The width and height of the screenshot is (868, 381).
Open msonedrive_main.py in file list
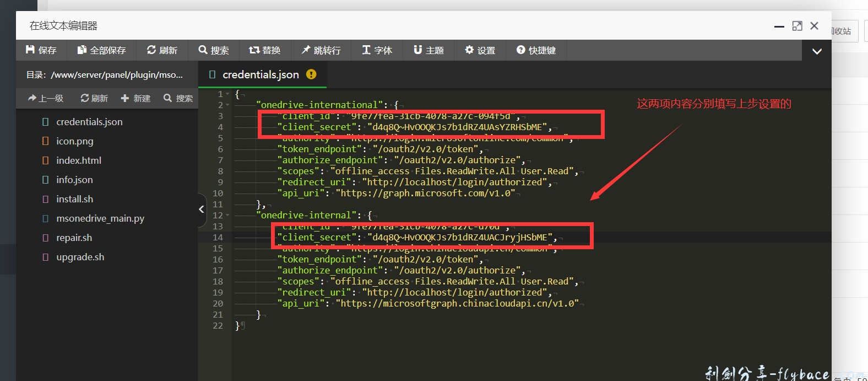coord(100,218)
